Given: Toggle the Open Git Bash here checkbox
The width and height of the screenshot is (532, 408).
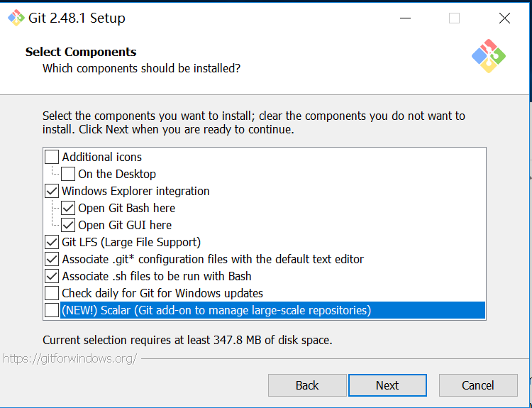Looking at the screenshot, I should [x=68, y=208].
